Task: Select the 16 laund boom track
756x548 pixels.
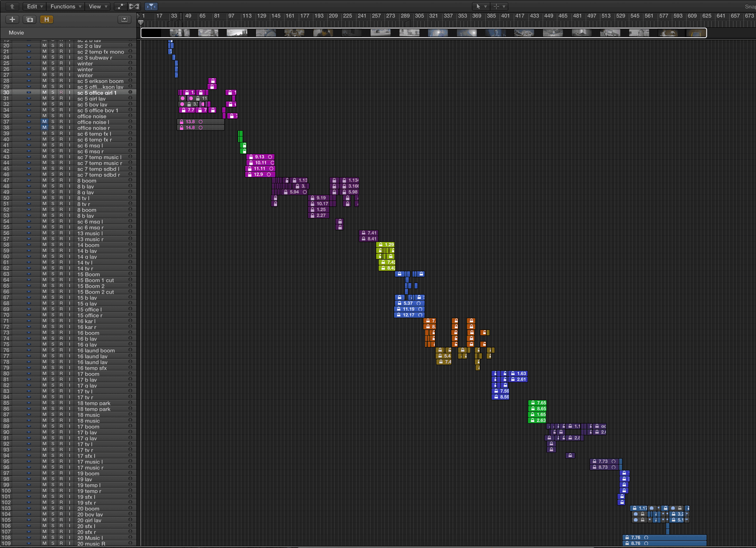Action: (x=68, y=350)
